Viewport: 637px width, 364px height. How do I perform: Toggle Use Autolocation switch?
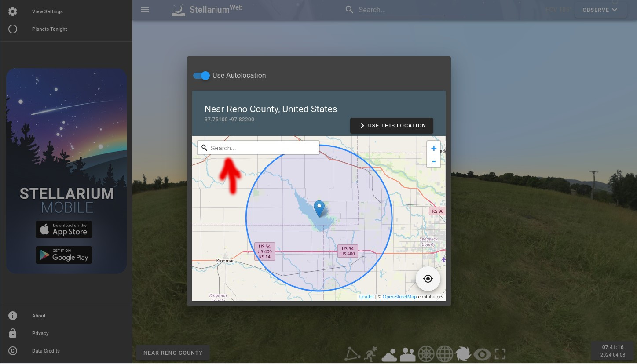201,76
